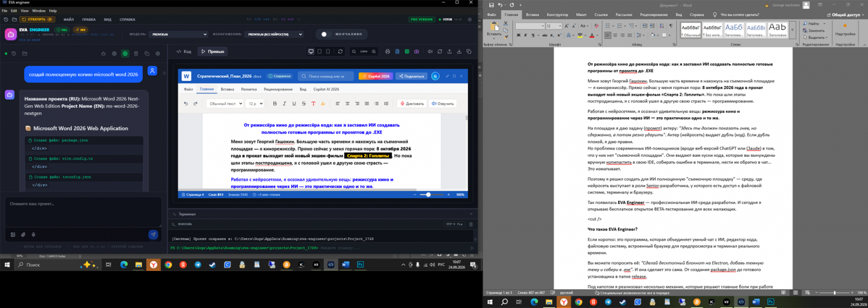
Task: Select desktop viewport icon in EVA preview bar
Action: 311,52
